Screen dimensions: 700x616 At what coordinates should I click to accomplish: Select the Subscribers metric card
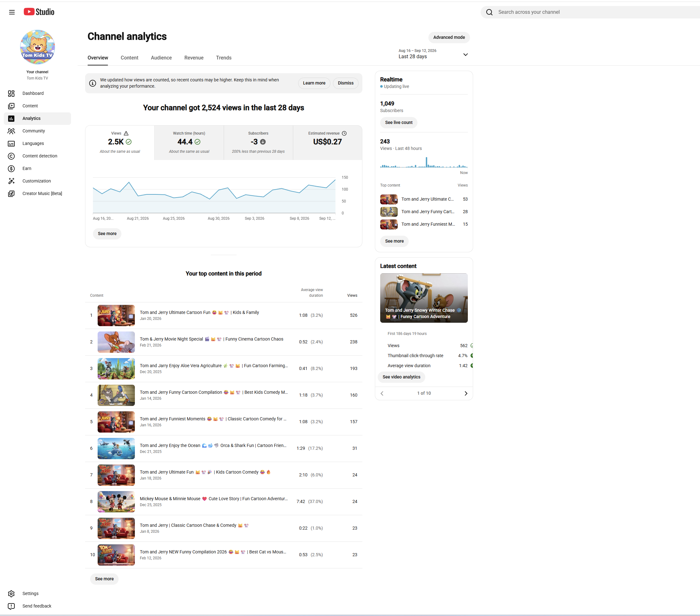pos(258,142)
